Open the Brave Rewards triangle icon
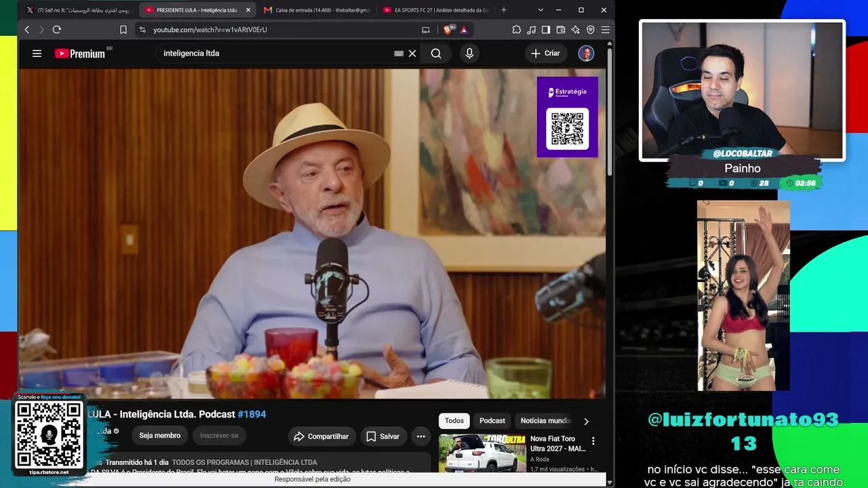This screenshot has width=868, height=488. [464, 30]
